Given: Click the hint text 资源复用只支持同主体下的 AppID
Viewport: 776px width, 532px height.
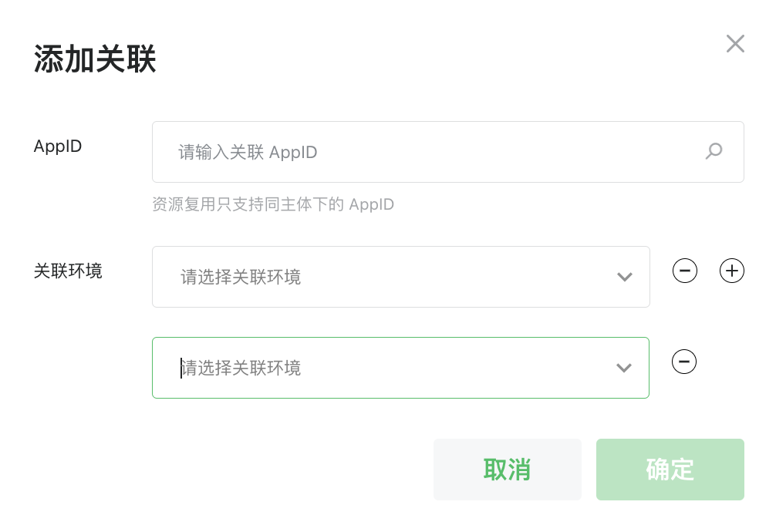Looking at the screenshot, I should tap(273, 204).
